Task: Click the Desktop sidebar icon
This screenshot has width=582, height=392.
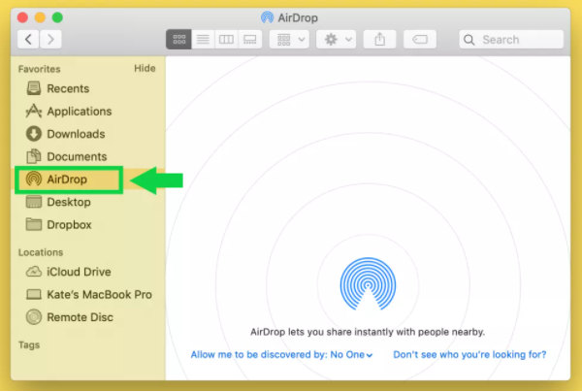Action: pos(34,202)
